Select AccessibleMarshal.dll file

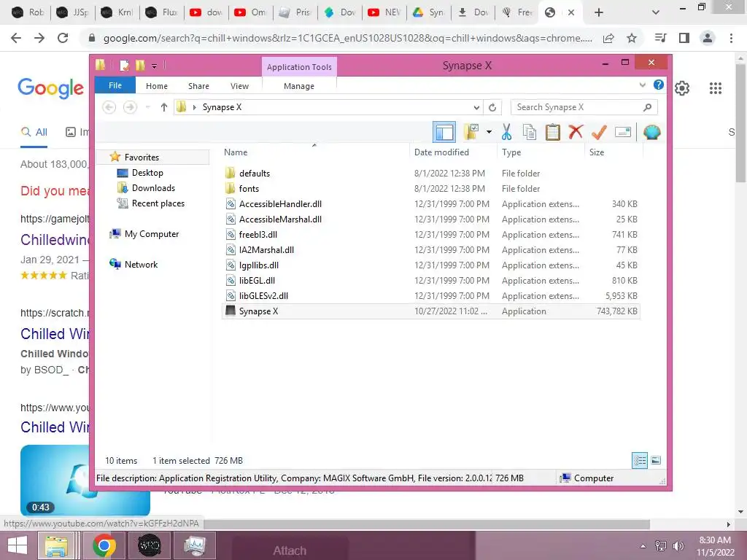pos(430,219)
